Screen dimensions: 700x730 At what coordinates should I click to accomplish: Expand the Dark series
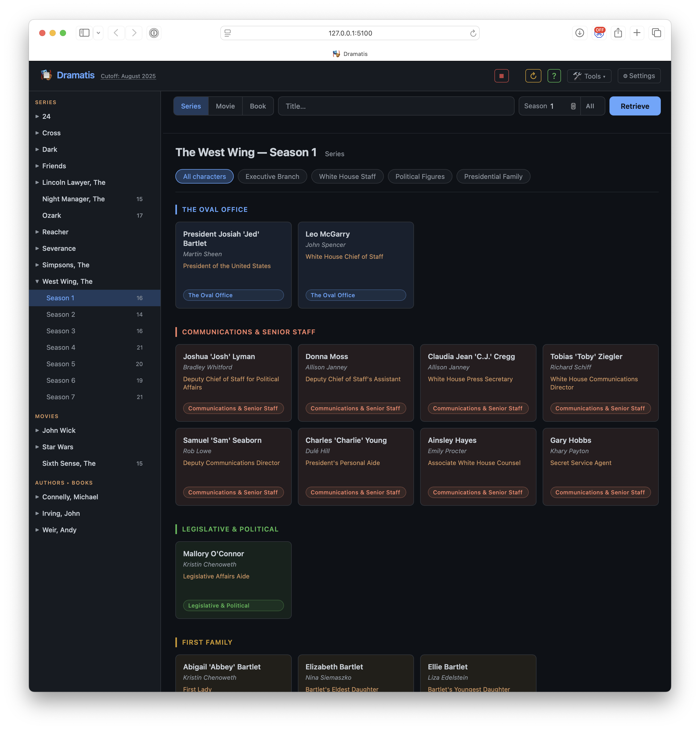click(x=37, y=149)
